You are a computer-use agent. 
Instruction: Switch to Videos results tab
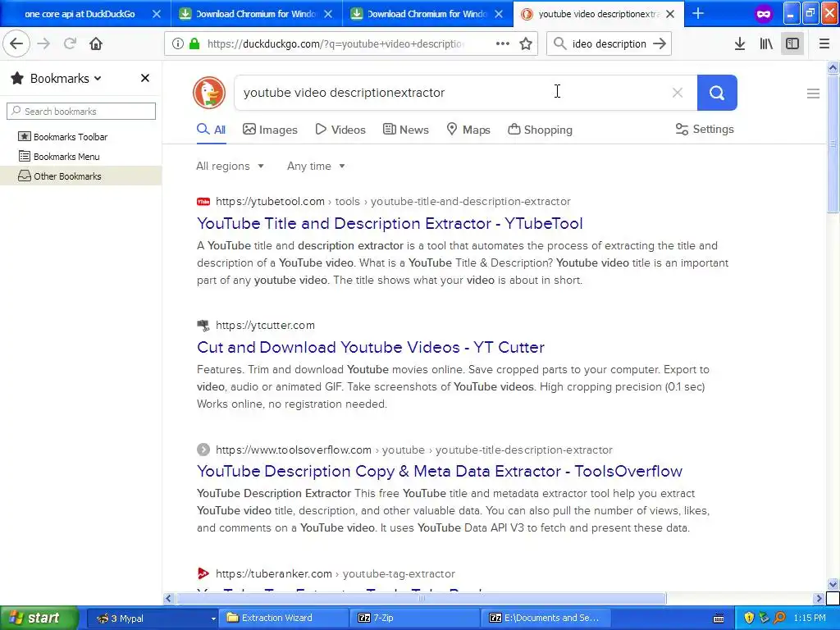340,130
